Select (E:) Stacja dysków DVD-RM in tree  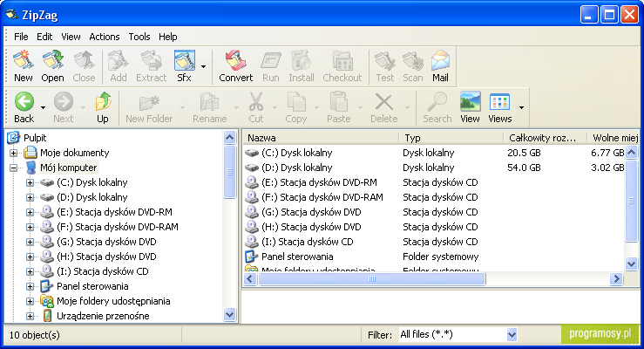click(x=114, y=212)
